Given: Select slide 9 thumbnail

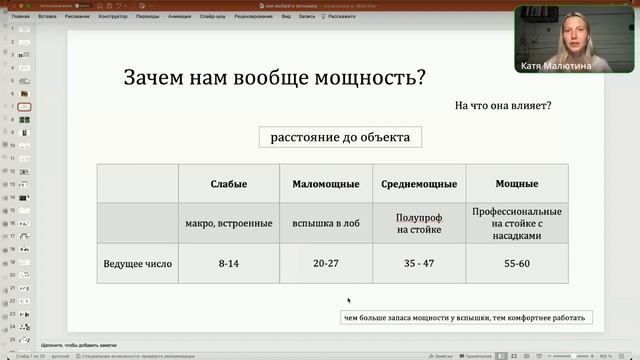Looking at the screenshot, I should tap(24, 133).
